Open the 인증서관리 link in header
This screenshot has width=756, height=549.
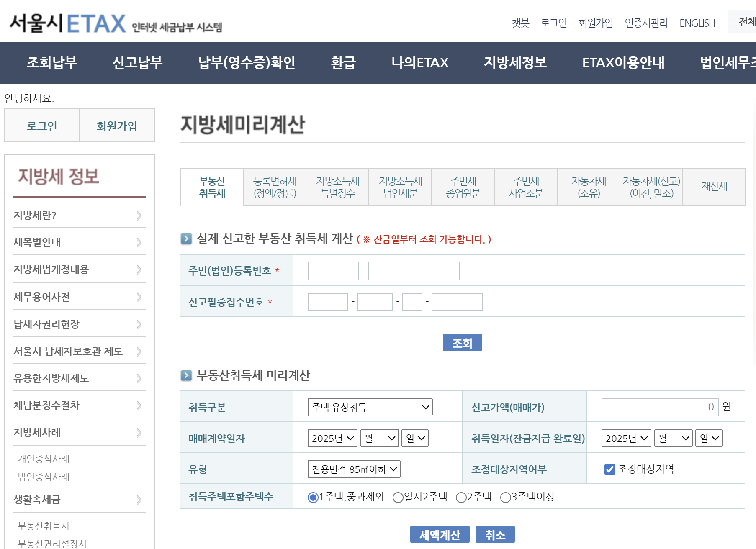[646, 23]
